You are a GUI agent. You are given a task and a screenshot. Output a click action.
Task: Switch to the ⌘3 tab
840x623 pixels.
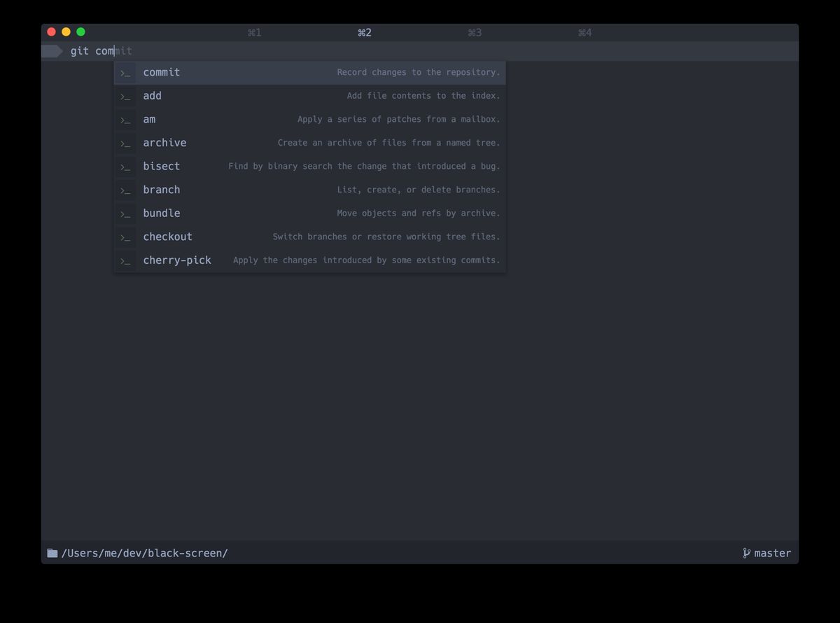(x=475, y=31)
